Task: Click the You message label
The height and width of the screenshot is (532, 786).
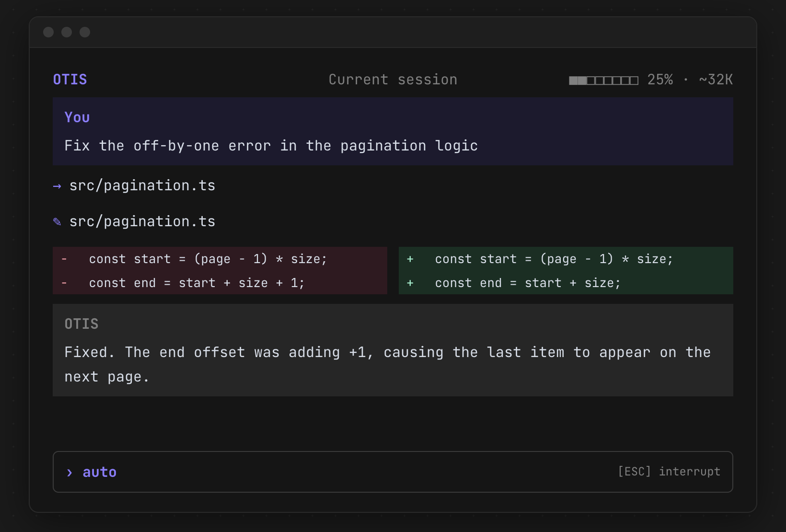Action: pyautogui.click(x=77, y=117)
